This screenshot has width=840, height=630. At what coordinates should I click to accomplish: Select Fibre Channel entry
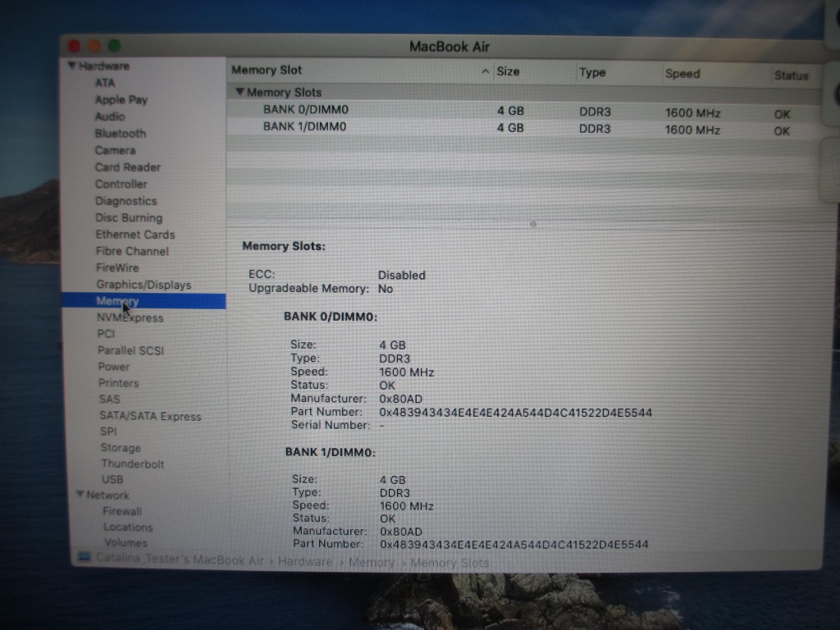132,251
